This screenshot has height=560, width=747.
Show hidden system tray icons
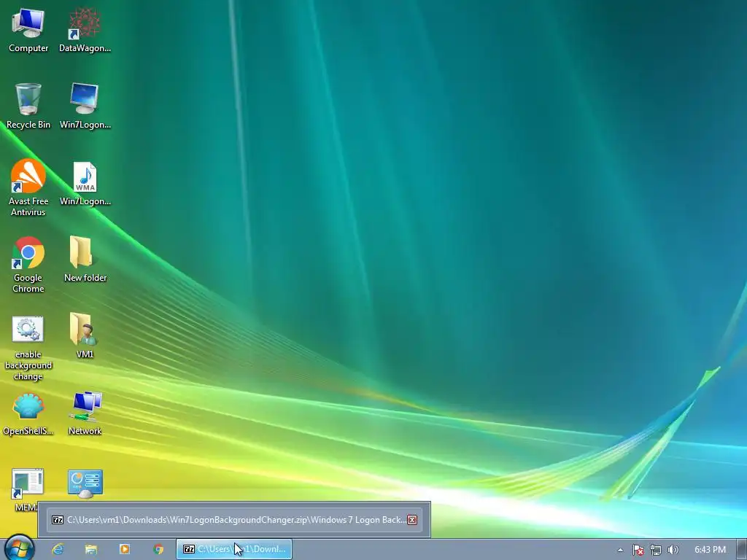coord(620,550)
